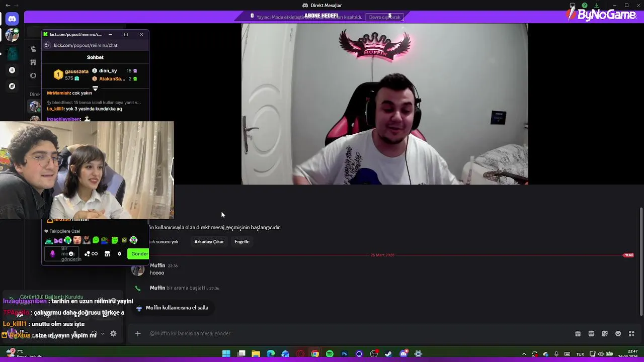This screenshot has width=644, height=362.
Task: Open the Discord apps icon
Action: pyautogui.click(x=632, y=333)
